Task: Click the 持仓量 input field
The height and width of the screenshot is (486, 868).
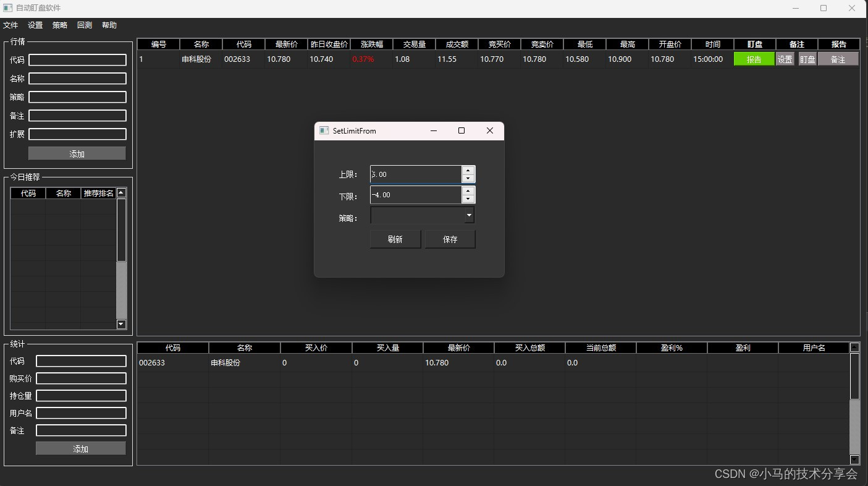Action: point(81,396)
